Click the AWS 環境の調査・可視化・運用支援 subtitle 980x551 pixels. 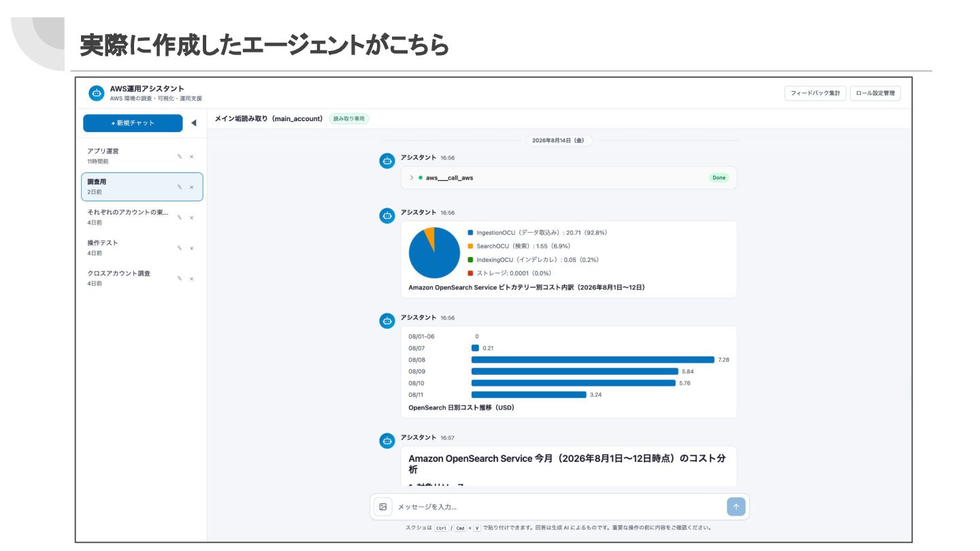[156, 99]
